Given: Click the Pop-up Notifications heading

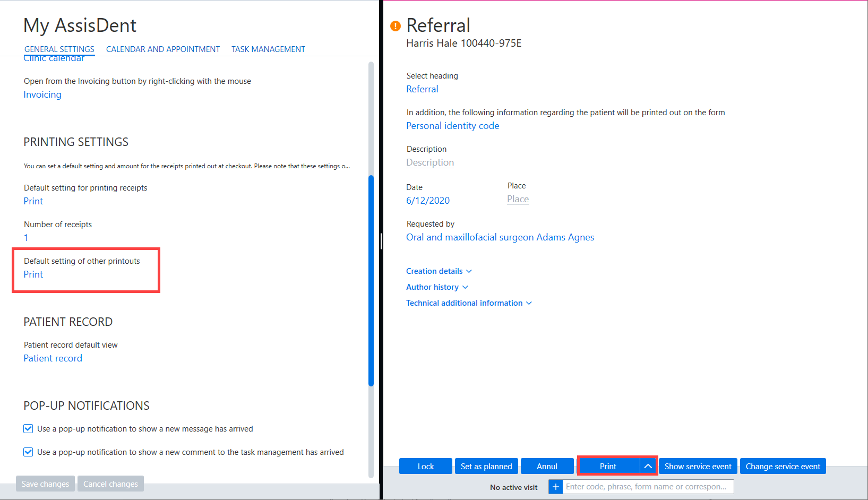Looking at the screenshot, I should point(87,406).
